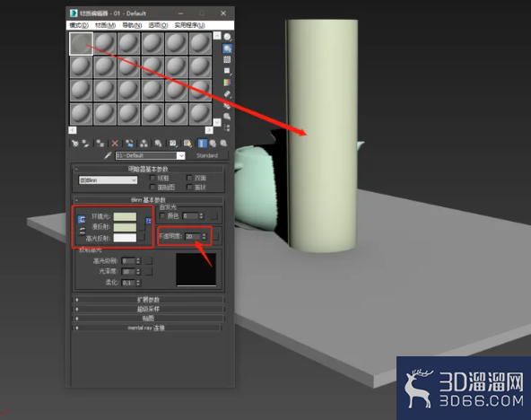The width and height of the screenshot is (531, 420).
Task: Click the 高光级别 value field
Action: click(128, 261)
